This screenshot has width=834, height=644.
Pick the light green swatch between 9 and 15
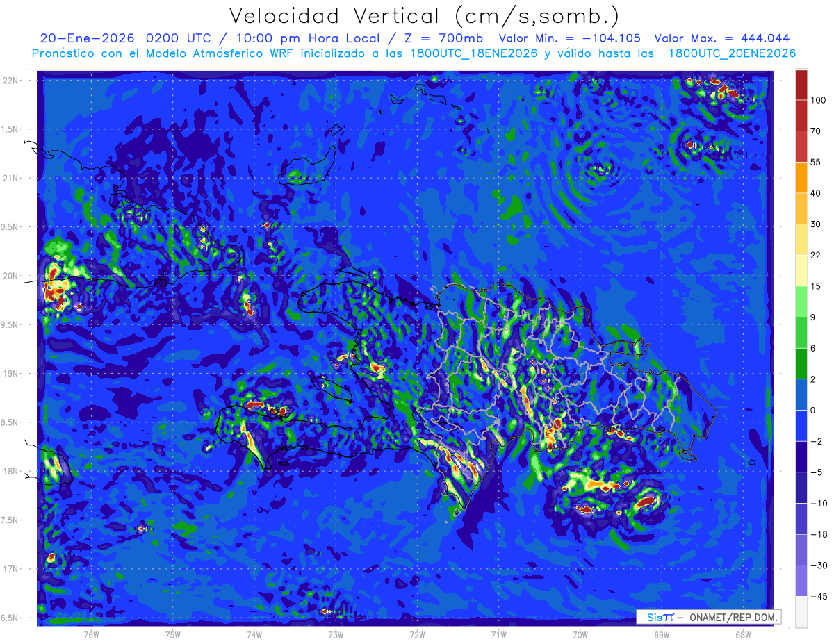801,302
